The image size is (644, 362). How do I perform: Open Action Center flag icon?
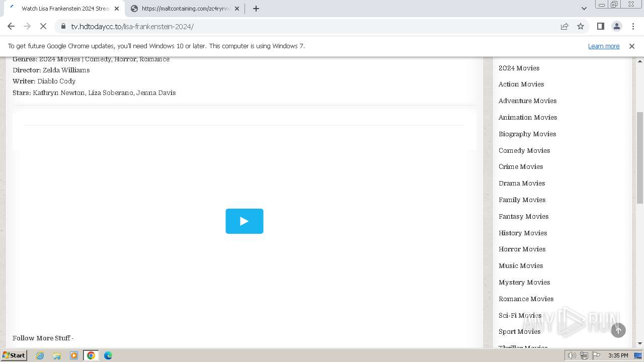[596, 355]
